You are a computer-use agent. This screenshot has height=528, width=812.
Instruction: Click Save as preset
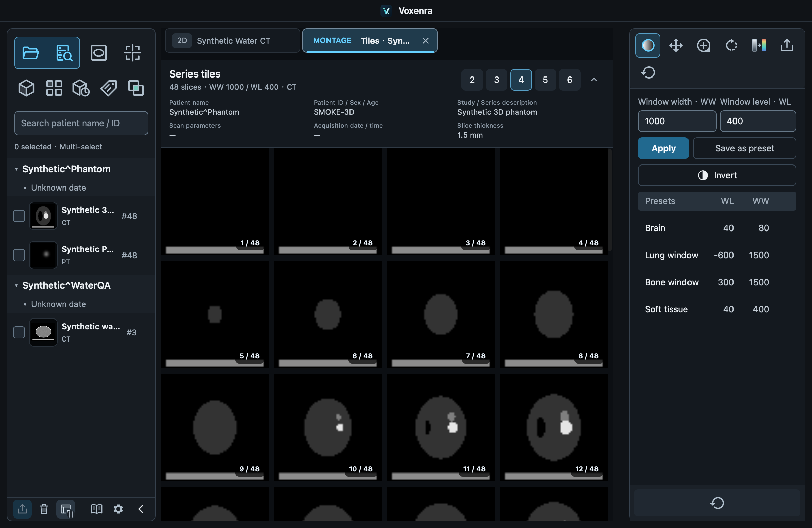(x=744, y=148)
